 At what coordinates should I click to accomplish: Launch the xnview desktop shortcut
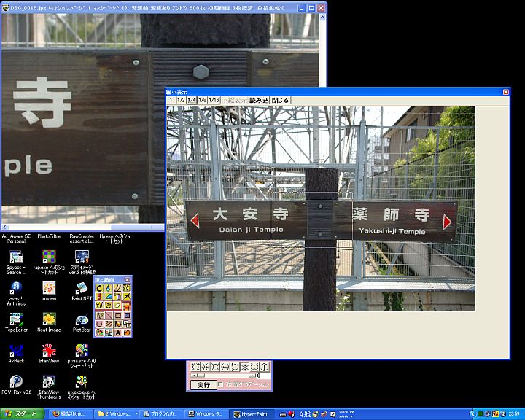coord(49,289)
